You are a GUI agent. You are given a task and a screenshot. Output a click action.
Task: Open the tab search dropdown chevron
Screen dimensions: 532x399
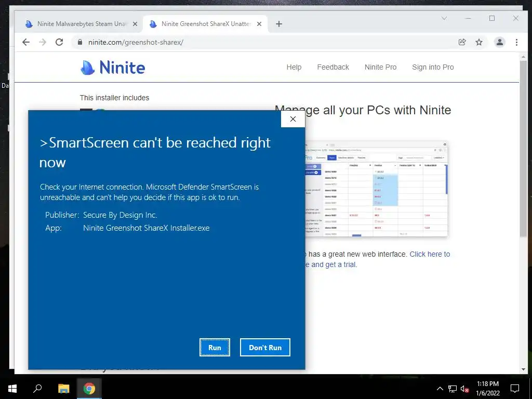coord(444,18)
